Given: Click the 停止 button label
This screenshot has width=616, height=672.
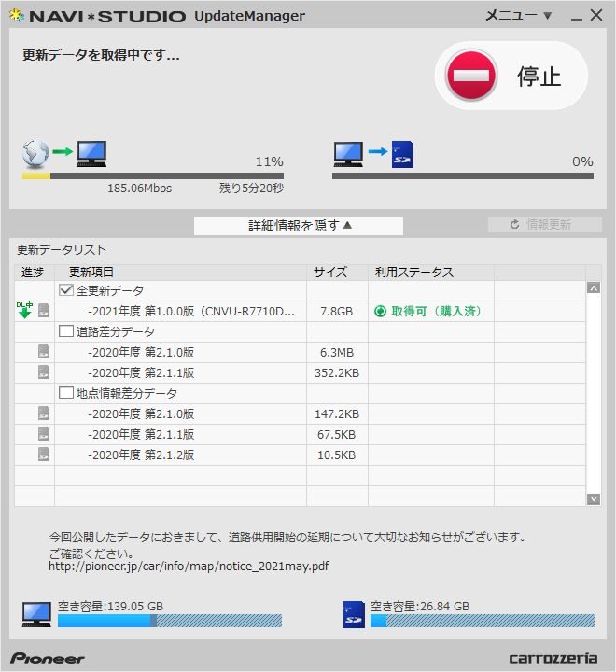Looking at the screenshot, I should 539,77.
